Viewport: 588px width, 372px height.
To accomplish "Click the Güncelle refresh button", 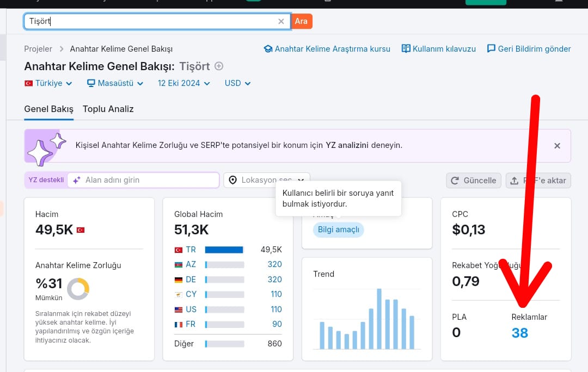I will pyautogui.click(x=474, y=181).
